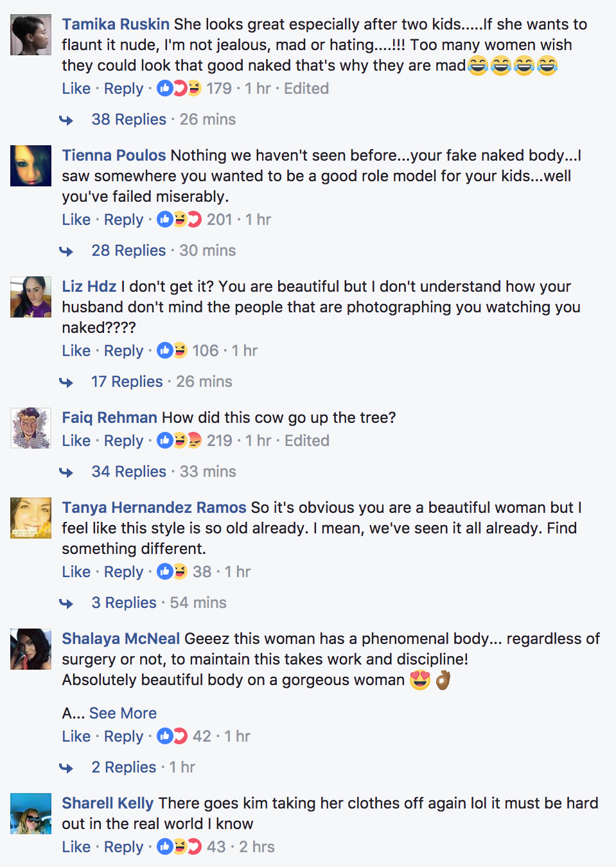Click Edited label on Faiq Rehman's comment
The image size is (616, 867).
pos(307,441)
